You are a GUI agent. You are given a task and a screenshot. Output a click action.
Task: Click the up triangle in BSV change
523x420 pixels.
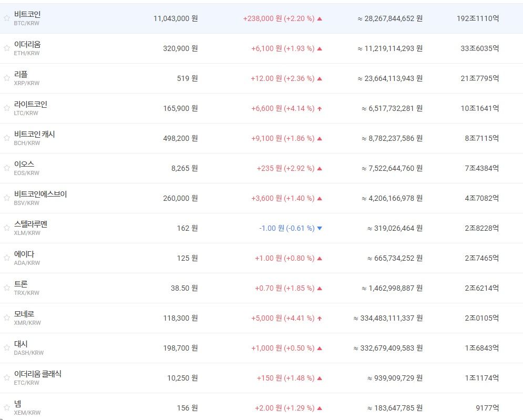(320, 199)
